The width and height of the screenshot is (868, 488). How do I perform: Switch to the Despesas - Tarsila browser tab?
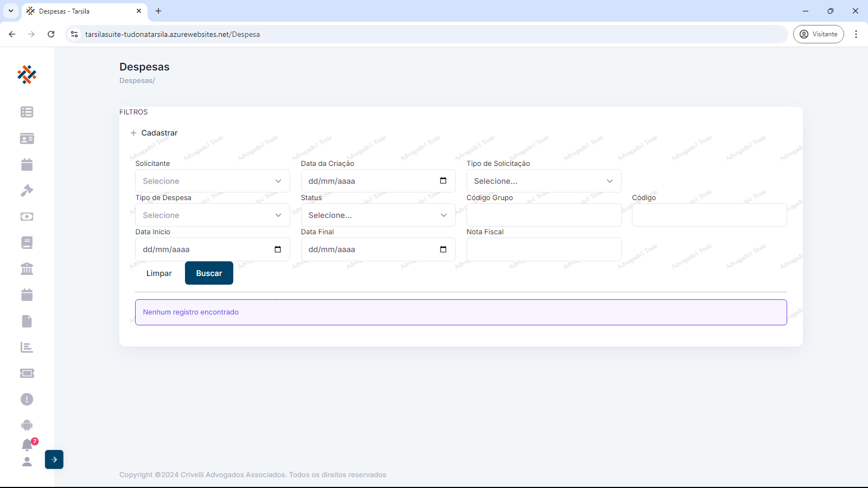[x=81, y=11]
